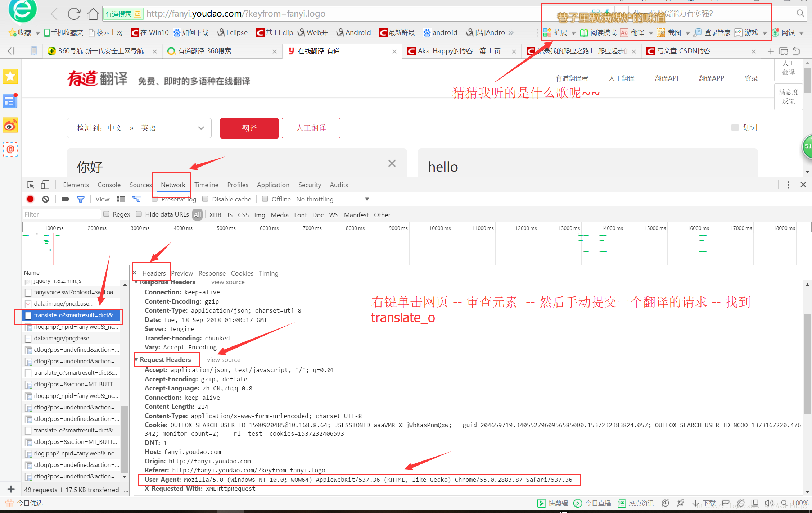
Task: Tick the Offline checkbox
Action: point(265,199)
